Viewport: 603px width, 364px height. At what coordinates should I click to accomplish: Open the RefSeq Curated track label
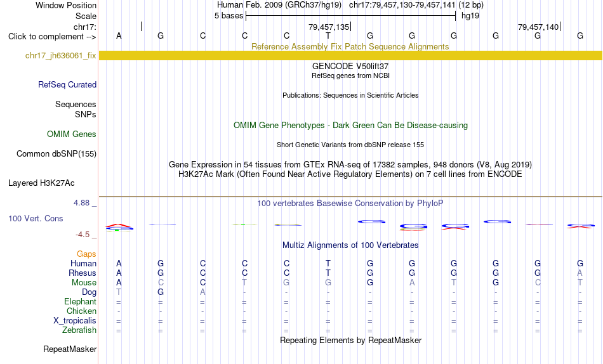point(67,84)
